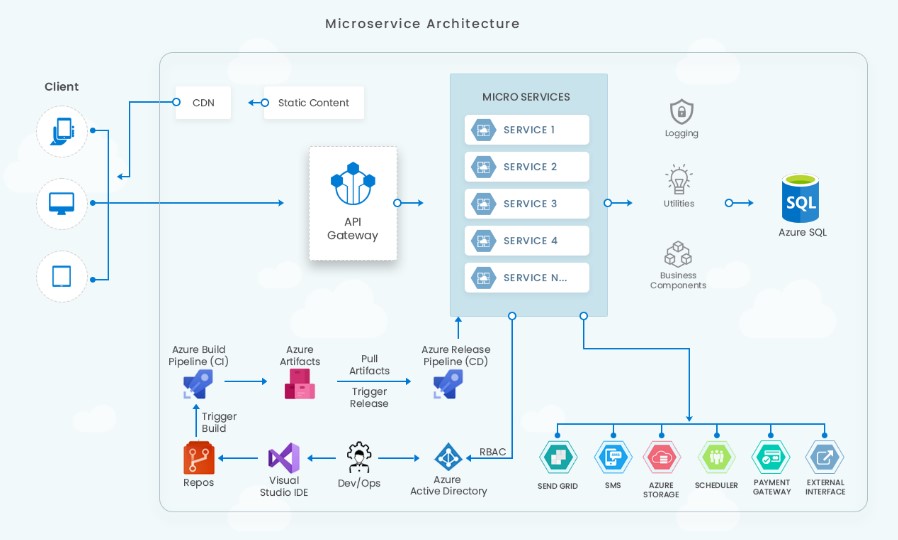Select the Send Grid hexagon icon
Image resolution: width=898 pixels, height=540 pixels.
(558, 457)
